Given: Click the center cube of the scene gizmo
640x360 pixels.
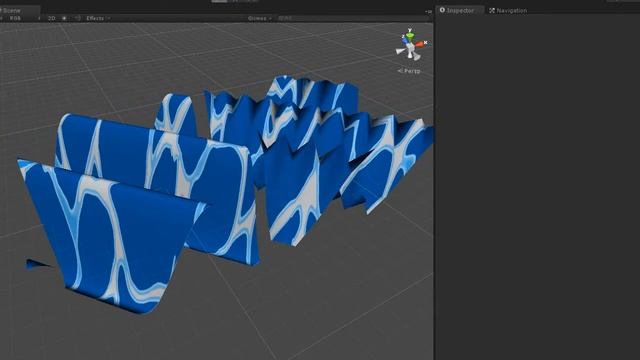Looking at the screenshot, I should click(411, 48).
